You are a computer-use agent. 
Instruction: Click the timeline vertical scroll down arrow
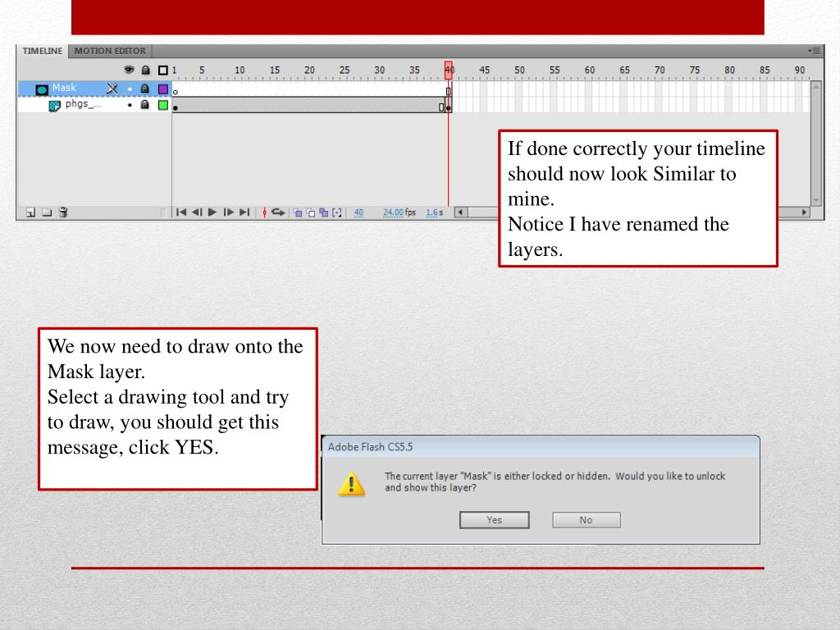click(x=816, y=200)
